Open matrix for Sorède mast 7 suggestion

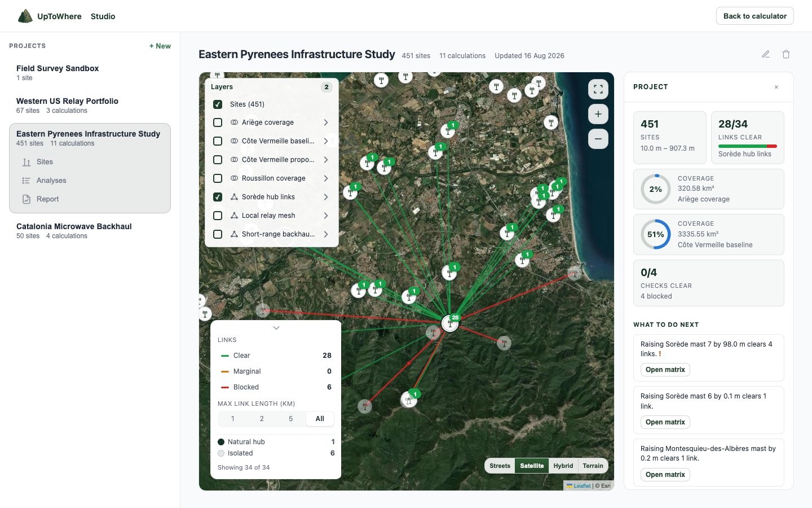[x=665, y=370]
